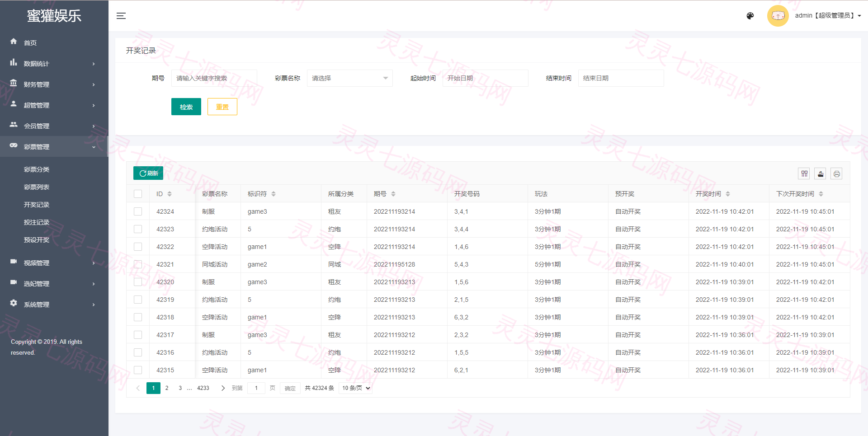Click the 重置 reset button
The width and height of the screenshot is (868, 436).
[222, 107]
